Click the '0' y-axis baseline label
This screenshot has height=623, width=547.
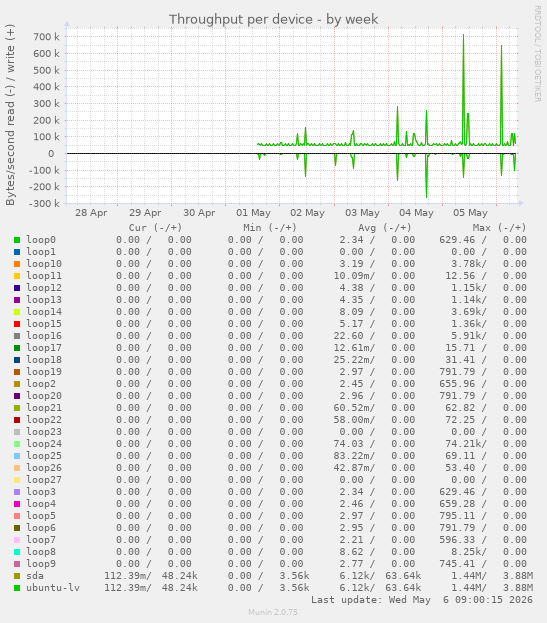[x=51, y=154]
